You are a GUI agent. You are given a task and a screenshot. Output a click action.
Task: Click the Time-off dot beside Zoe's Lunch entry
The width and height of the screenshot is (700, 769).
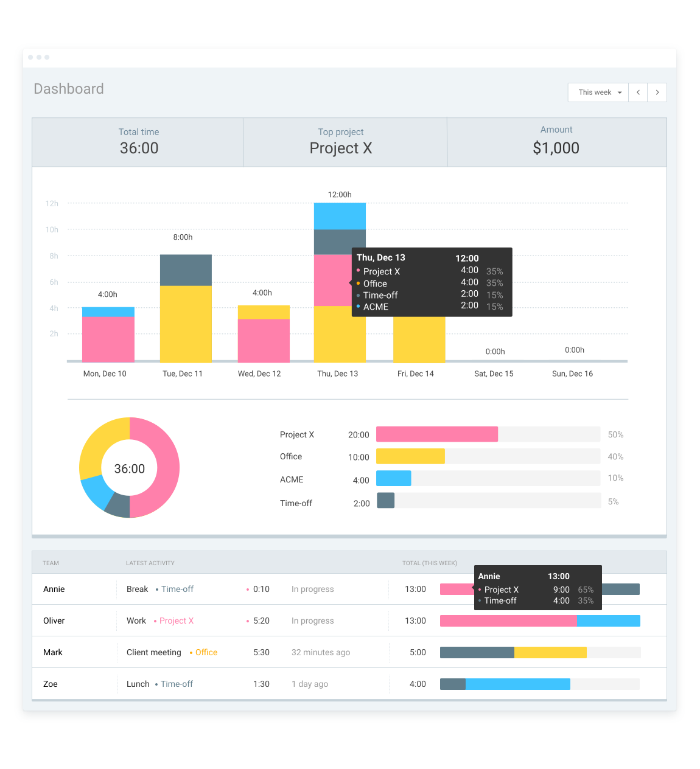156,684
